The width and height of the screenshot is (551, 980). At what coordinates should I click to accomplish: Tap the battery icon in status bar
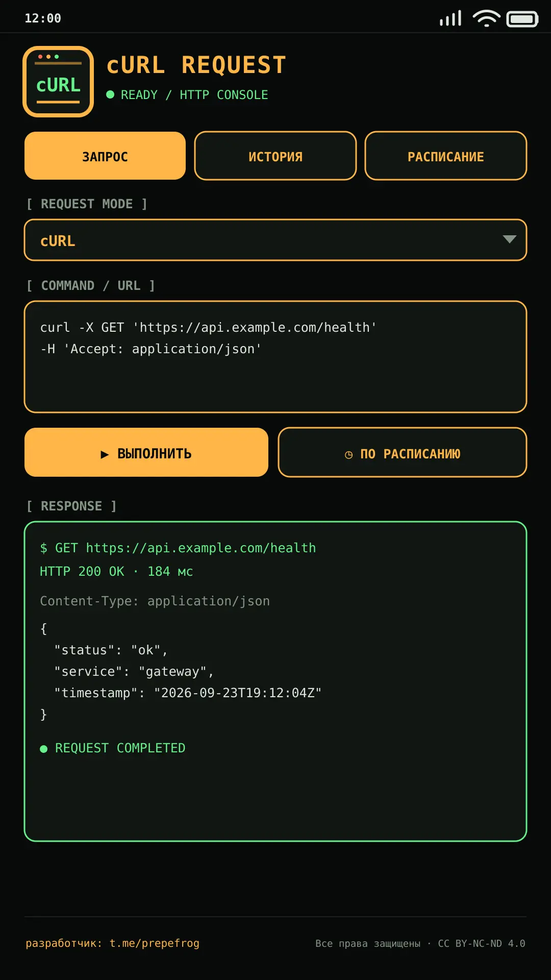point(522,19)
